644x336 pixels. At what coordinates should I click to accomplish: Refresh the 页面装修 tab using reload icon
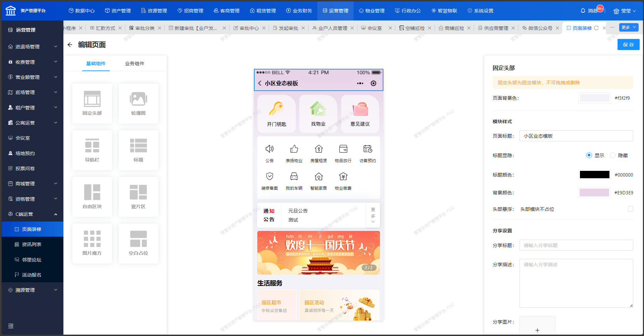pos(596,28)
